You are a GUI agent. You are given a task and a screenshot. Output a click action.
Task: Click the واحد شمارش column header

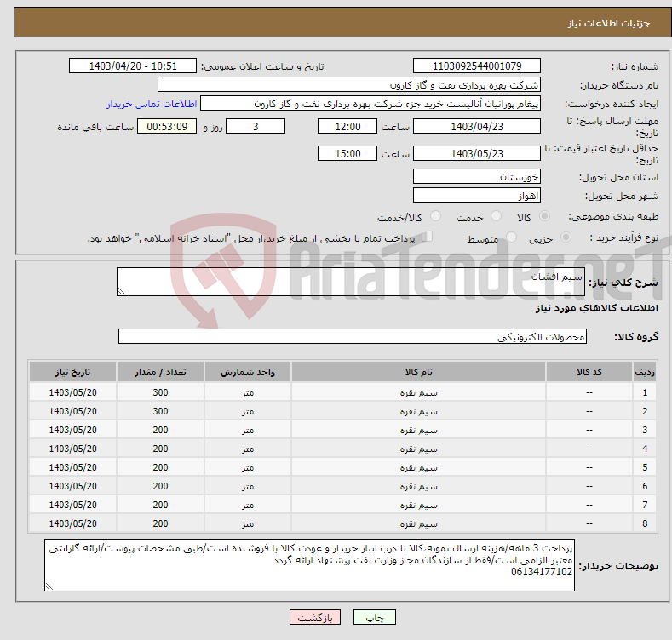248,372
